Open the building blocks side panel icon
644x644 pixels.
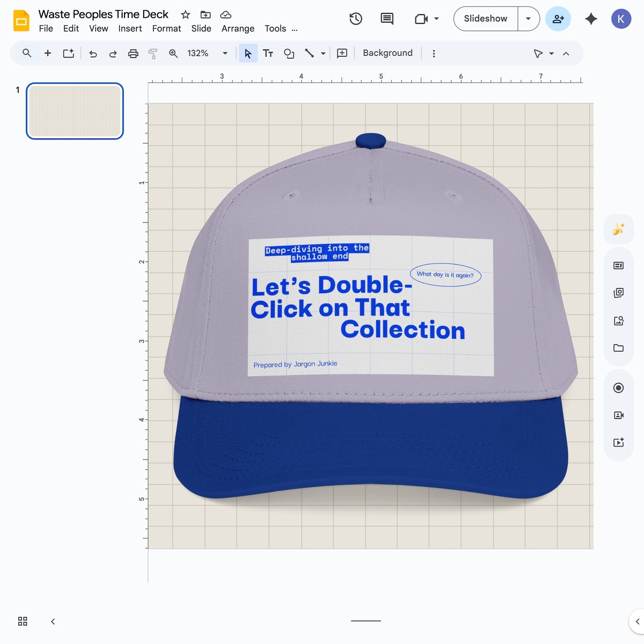(x=619, y=293)
